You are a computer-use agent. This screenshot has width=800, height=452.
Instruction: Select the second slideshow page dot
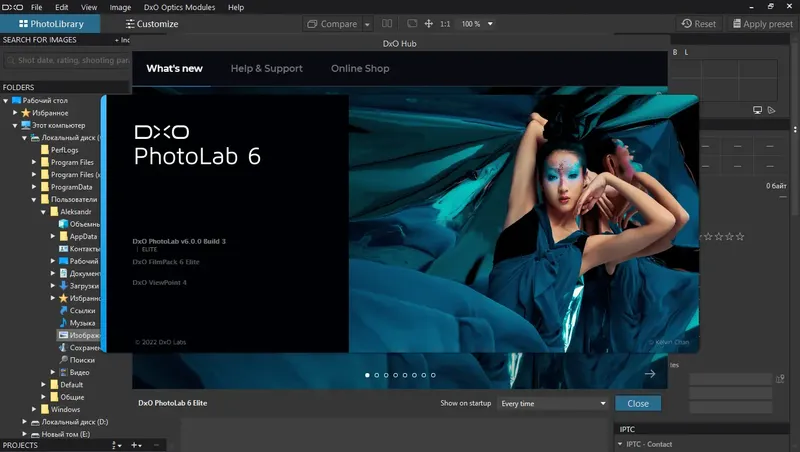pyautogui.click(x=377, y=375)
